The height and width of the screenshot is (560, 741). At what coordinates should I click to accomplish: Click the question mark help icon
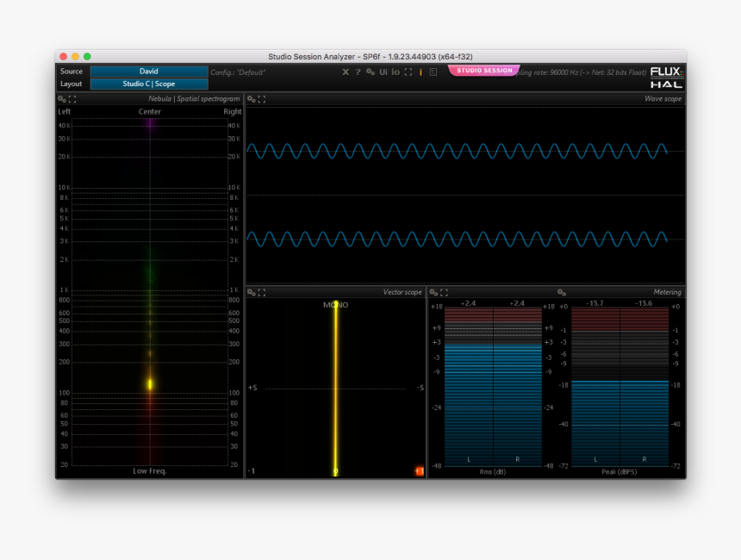pos(358,72)
